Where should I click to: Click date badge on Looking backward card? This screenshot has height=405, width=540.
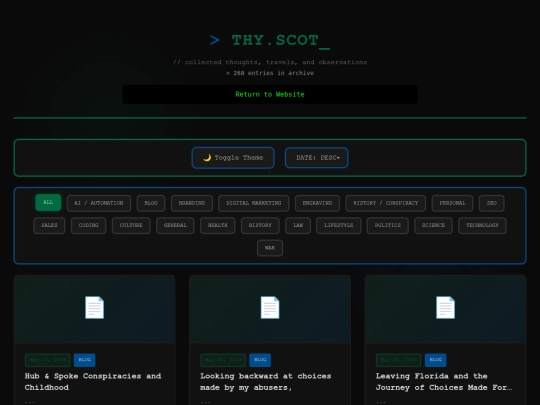(223, 360)
